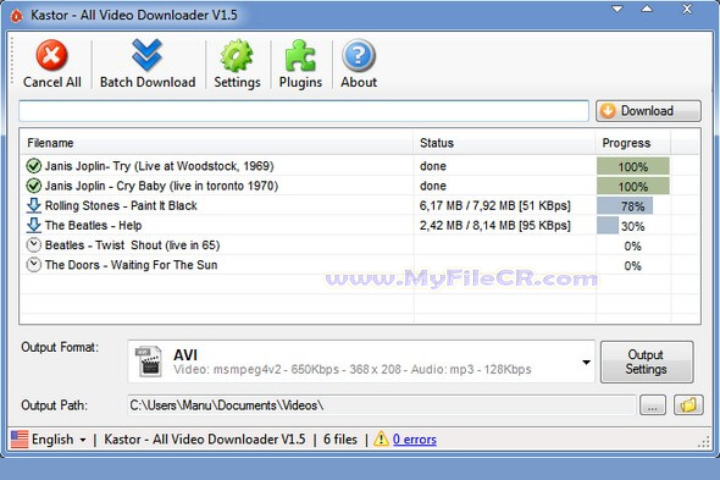Show the About help icon

tap(359, 56)
